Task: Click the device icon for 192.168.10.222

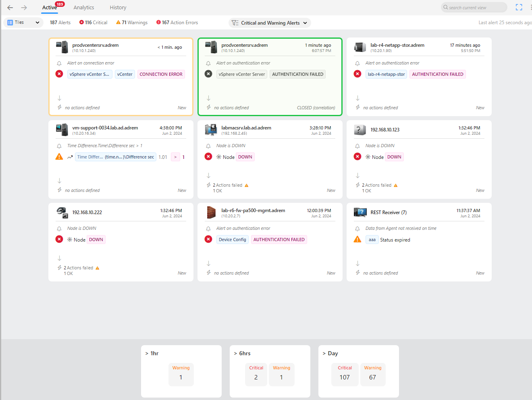Action: pos(62,212)
